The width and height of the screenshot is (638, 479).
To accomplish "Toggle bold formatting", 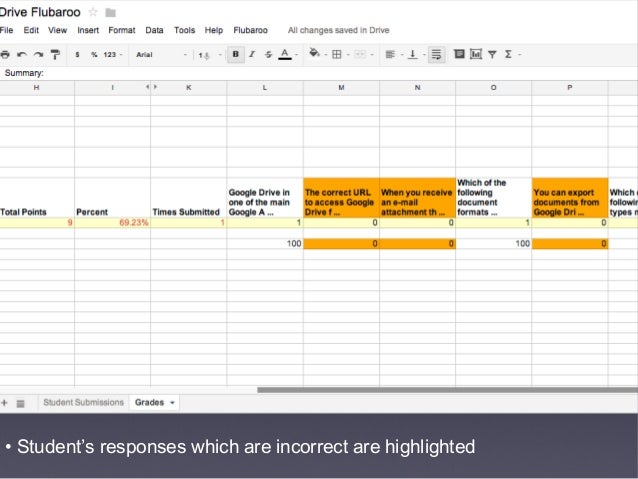I will click(236, 54).
